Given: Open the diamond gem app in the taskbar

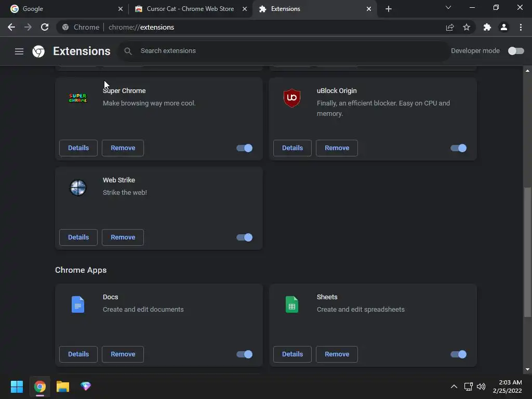Looking at the screenshot, I should click(x=86, y=386).
